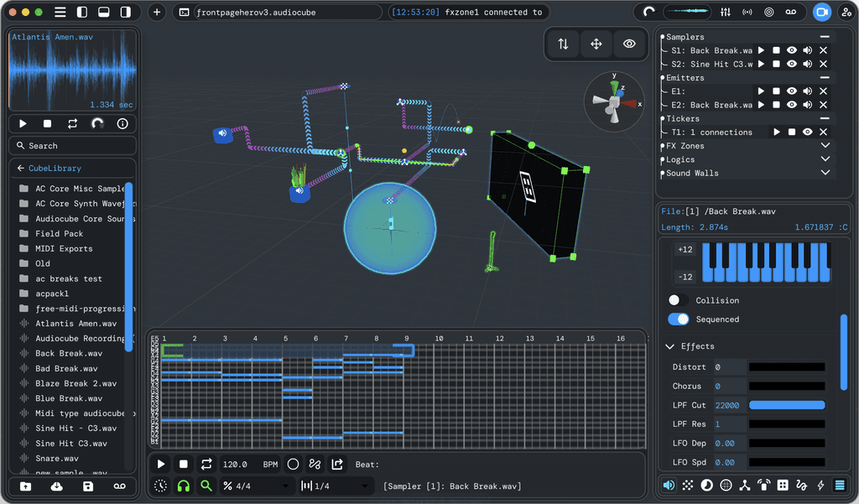859x504 pixels.
Task: Click the speaker icon in the bottom right toolbar
Action: [669, 486]
